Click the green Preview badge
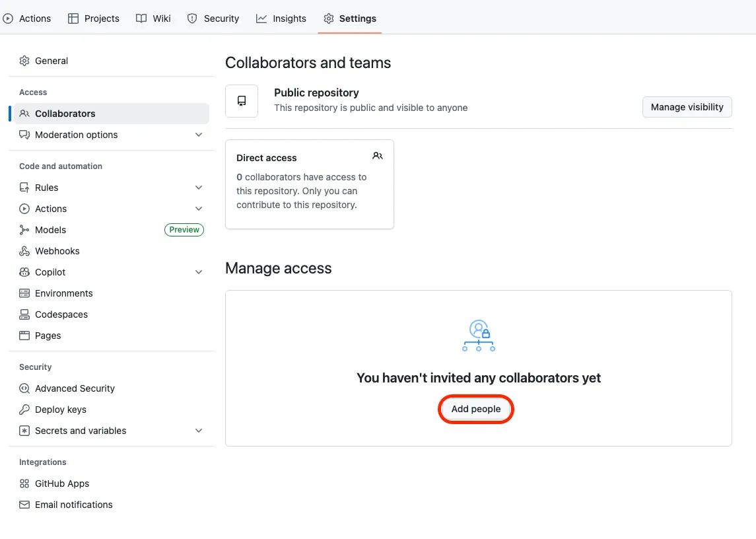Image resolution: width=756 pixels, height=539 pixels. [x=184, y=230]
